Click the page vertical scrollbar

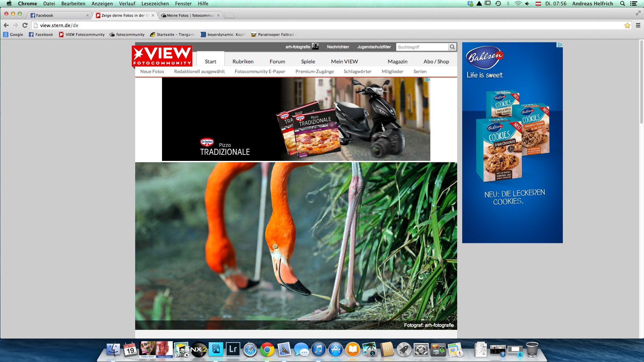641,82
